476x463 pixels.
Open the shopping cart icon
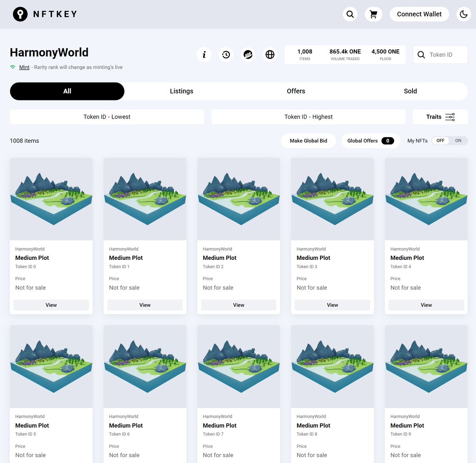373,14
